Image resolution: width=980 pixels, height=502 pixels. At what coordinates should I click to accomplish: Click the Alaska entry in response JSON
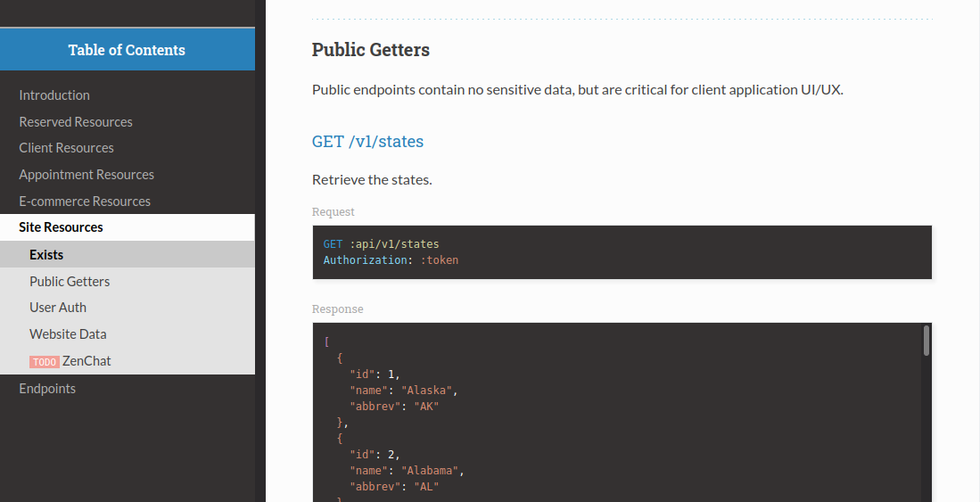(429, 390)
